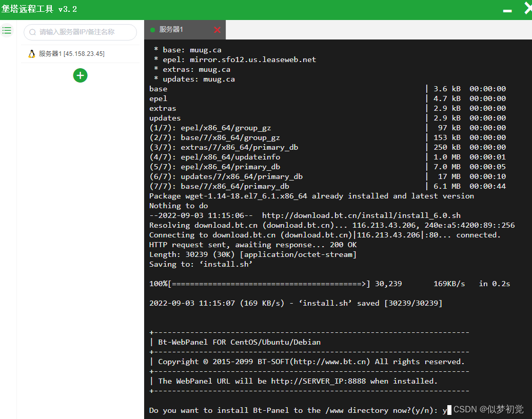Toggle the server list sidebar icon
The width and height of the screenshot is (532, 419).
pyautogui.click(x=7, y=31)
